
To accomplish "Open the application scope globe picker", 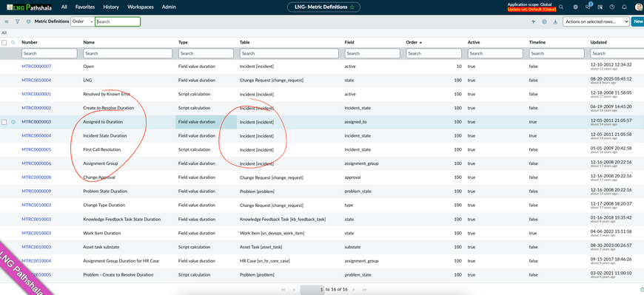I will (575, 7).
